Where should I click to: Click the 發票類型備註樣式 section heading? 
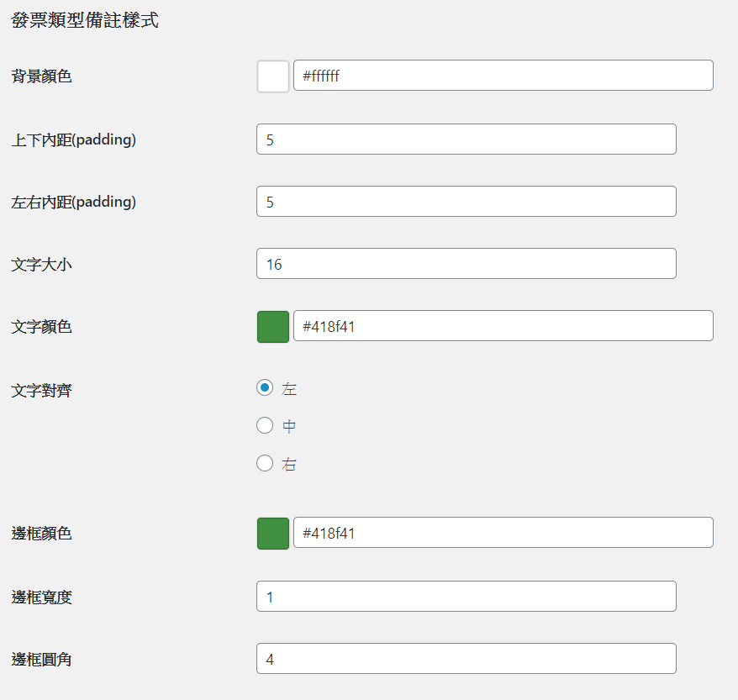tap(85, 20)
